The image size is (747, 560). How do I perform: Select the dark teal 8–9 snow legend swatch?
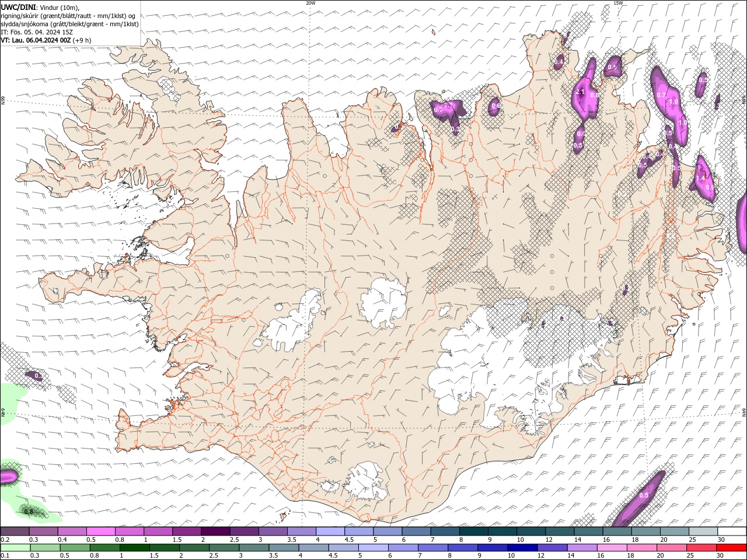[x=473, y=531]
